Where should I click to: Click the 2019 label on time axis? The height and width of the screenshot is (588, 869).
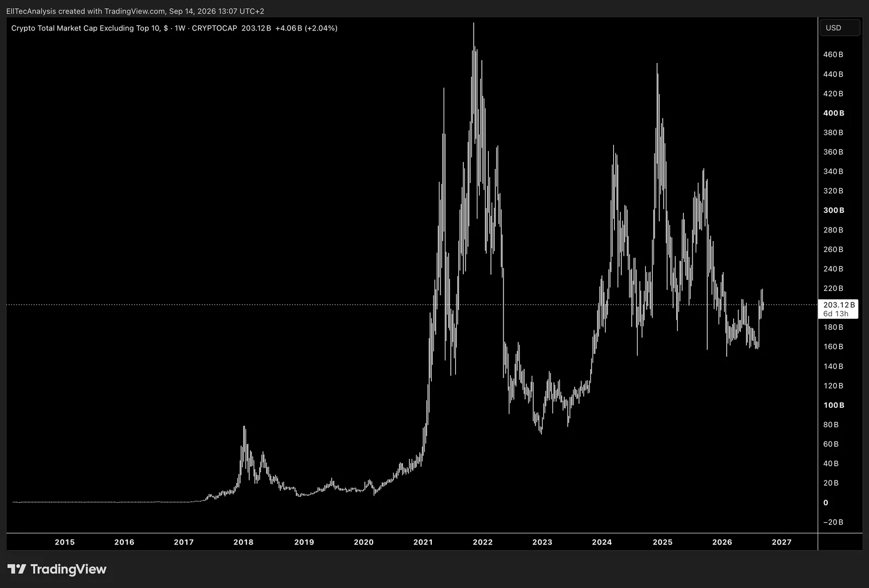[x=304, y=542]
